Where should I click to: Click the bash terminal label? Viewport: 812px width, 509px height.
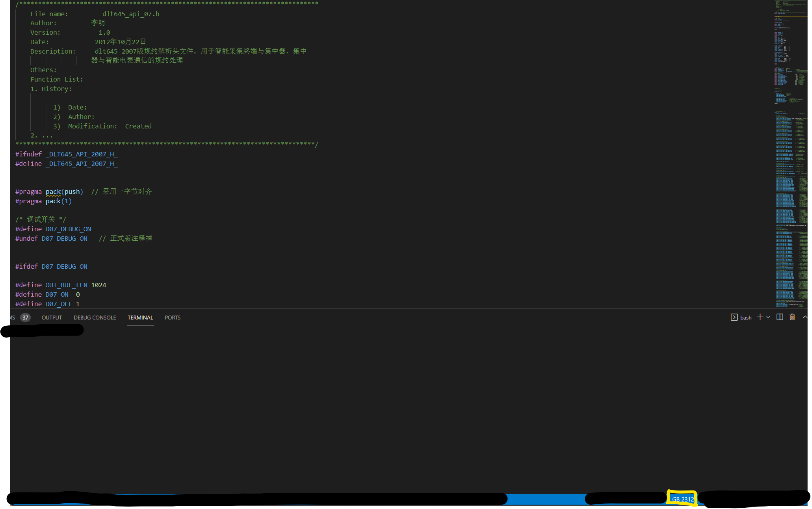click(x=745, y=317)
